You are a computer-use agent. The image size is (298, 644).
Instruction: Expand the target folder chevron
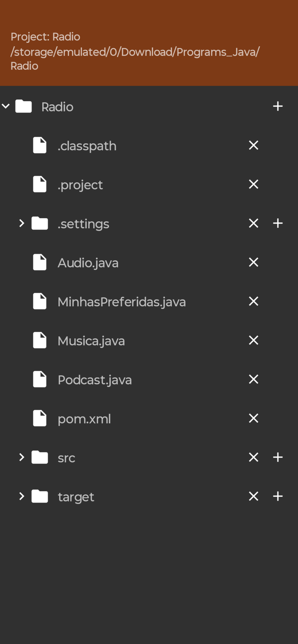click(x=22, y=496)
